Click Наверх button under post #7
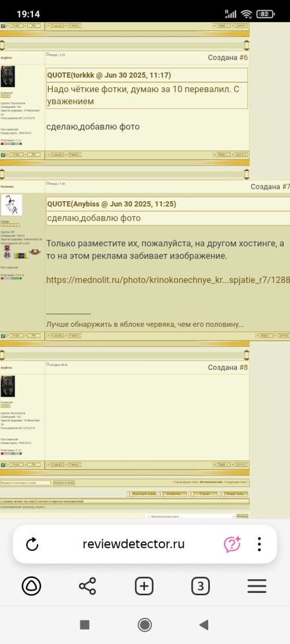Image resolution: width=290 pixels, height=644 pixels. point(73,336)
